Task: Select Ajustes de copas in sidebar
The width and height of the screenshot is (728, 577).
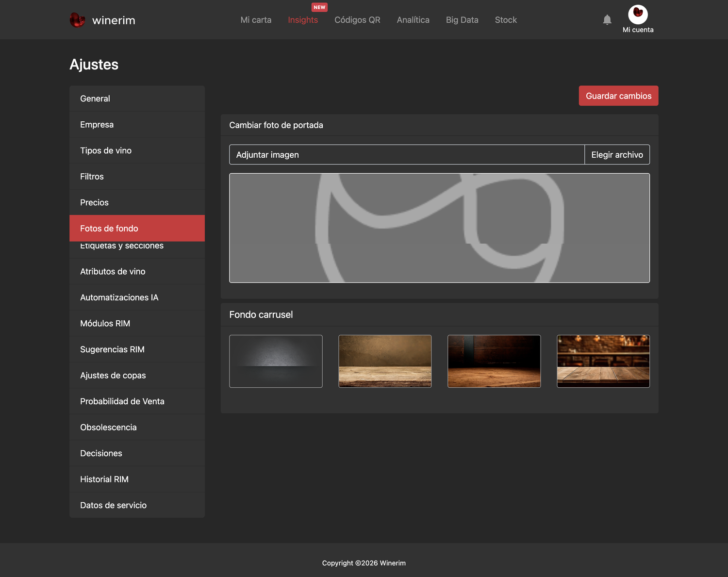Action: (137, 375)
